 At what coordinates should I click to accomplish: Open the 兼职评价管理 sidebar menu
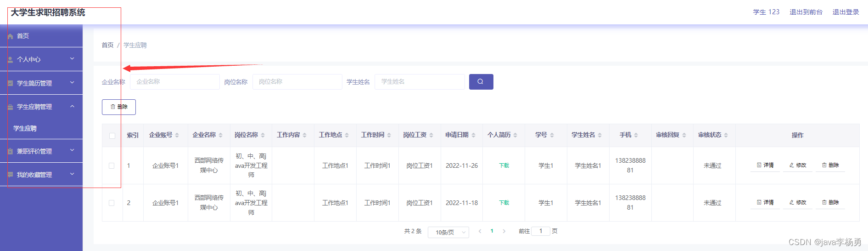(41, 151)
